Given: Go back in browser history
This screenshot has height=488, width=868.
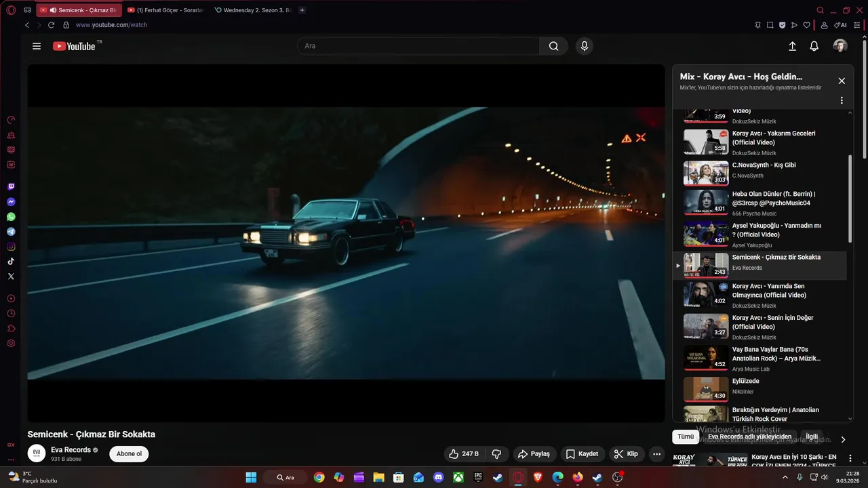Looking at the screenshot, I should click(x=27, y=25).
